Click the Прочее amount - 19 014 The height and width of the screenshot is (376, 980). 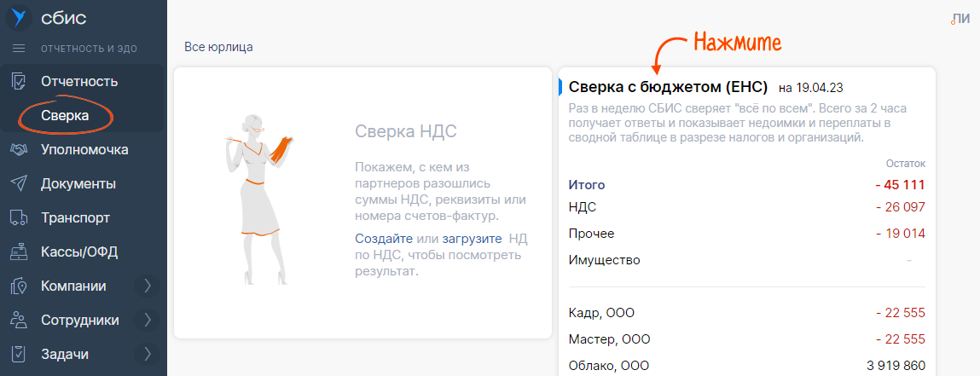[x=900, y=234]
